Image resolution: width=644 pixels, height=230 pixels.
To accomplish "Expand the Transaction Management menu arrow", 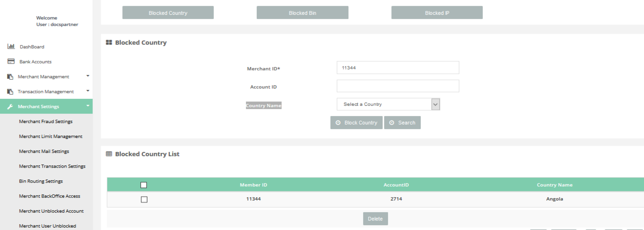I will pyautogui.click(x=88, y=91).
